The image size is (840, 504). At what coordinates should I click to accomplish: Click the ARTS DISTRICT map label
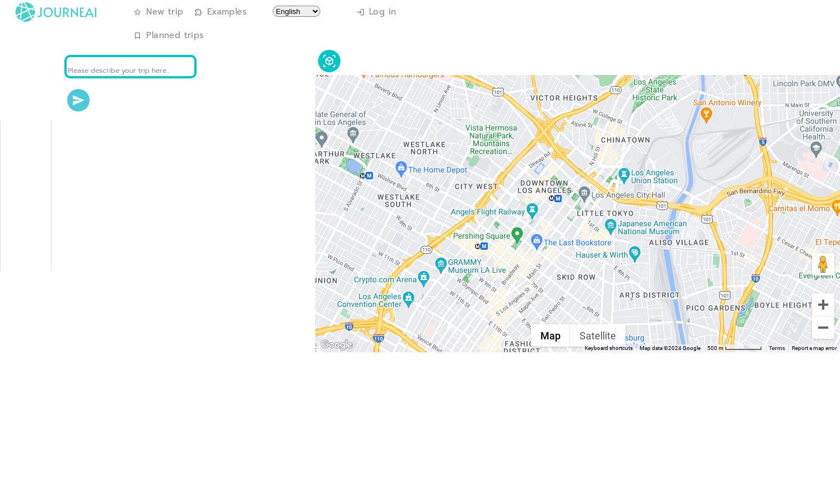650,295
